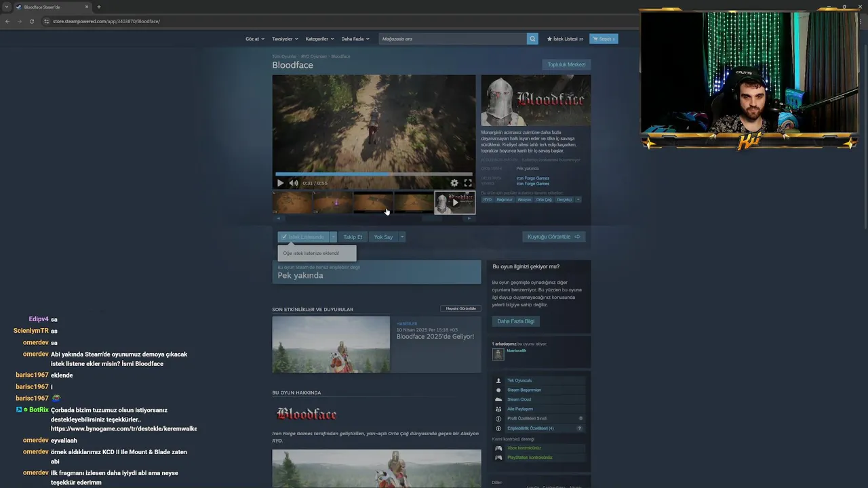Click the Bağımsız tag
Screen dimensions: 868x488
point(505,199)
